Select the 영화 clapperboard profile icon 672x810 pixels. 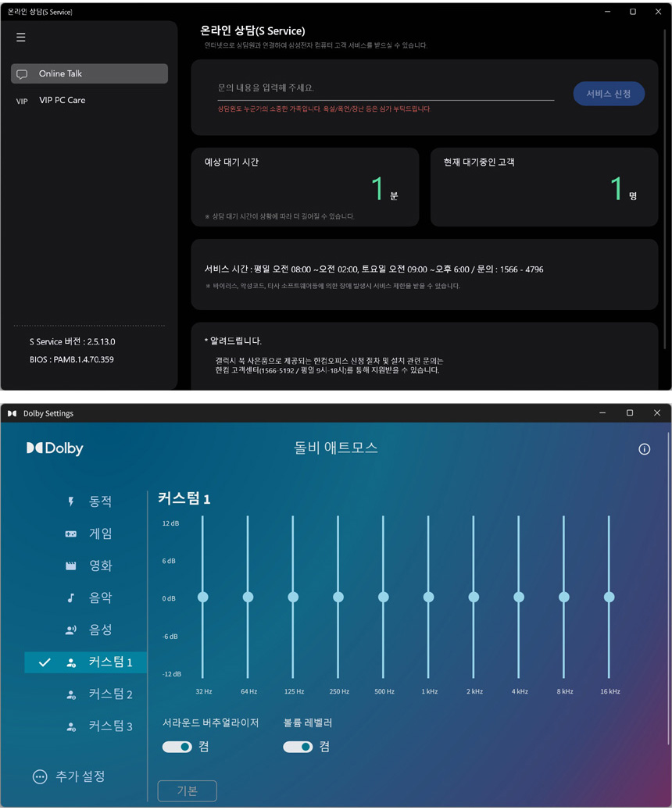71,566
